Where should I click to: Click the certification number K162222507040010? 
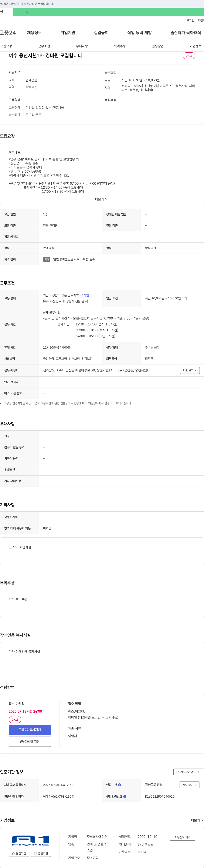point(160,797)
